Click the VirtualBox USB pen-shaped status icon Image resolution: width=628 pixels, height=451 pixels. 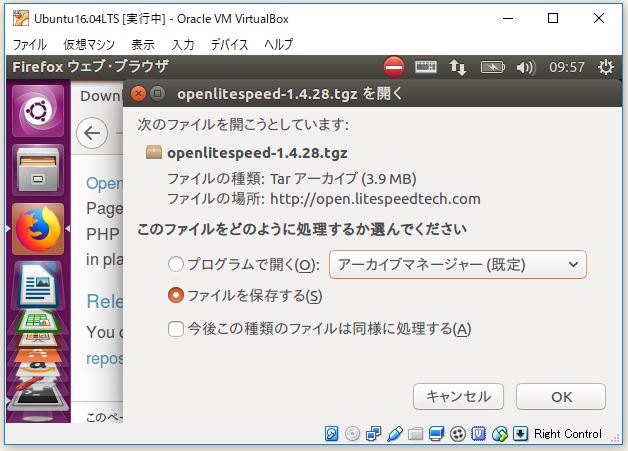tap(395, 433)
